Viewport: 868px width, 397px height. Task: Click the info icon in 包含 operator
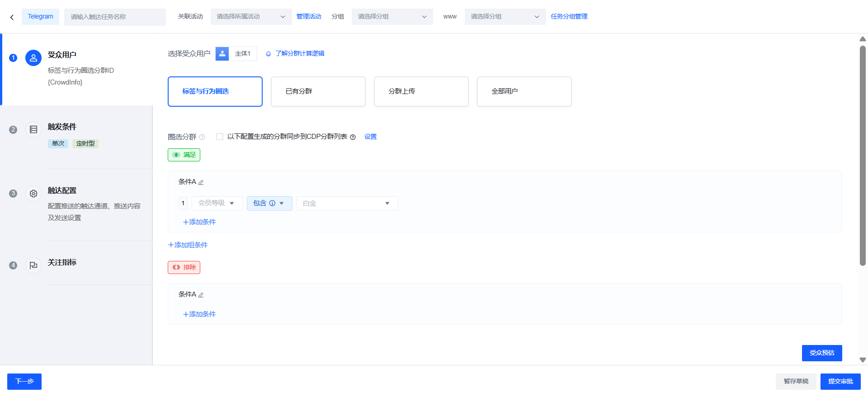[x=272, y=203]
